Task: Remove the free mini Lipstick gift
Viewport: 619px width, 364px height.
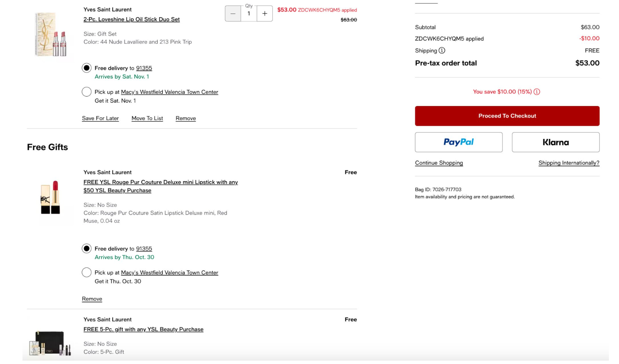Action: [92, 299]
